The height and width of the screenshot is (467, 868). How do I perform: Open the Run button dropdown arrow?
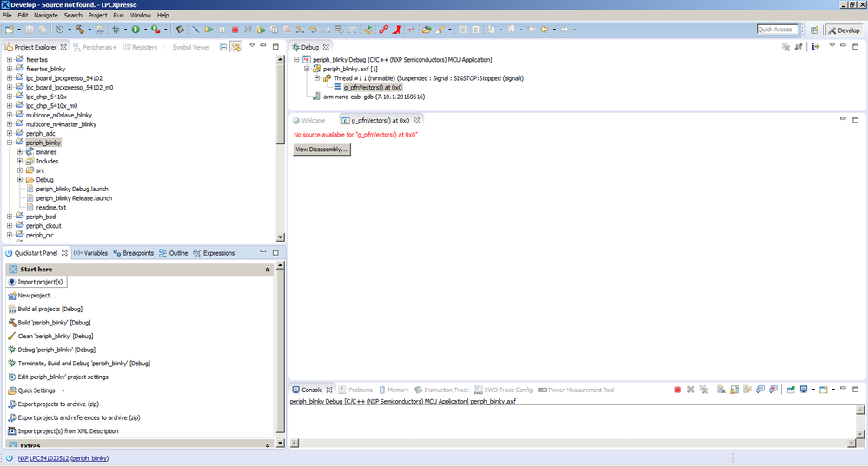[146, 30]
